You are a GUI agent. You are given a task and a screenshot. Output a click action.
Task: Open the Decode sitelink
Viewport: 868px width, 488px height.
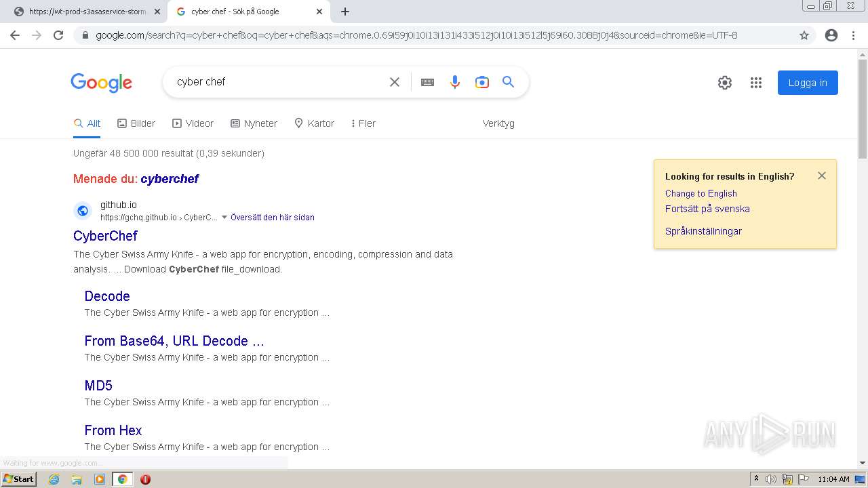[x=107, y=296]
